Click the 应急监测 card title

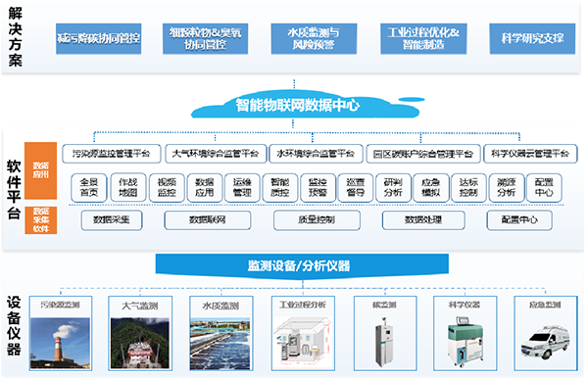click(545, 305)
